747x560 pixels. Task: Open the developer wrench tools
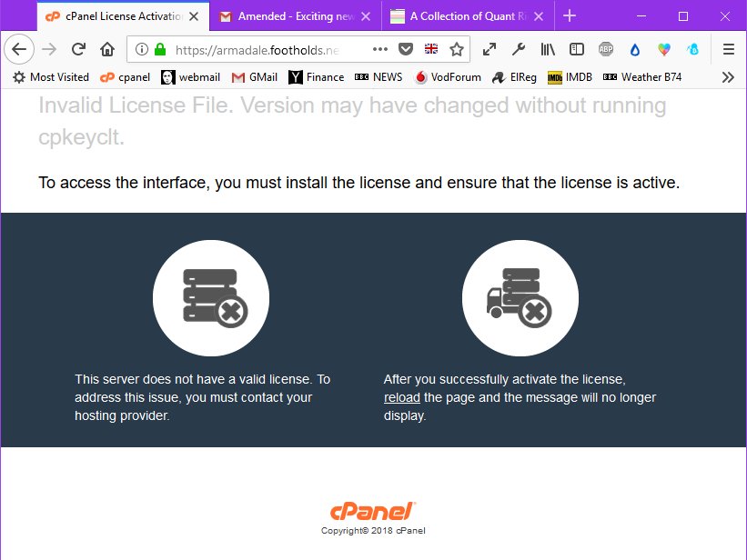pyautogui.click(x=519, y=49)
